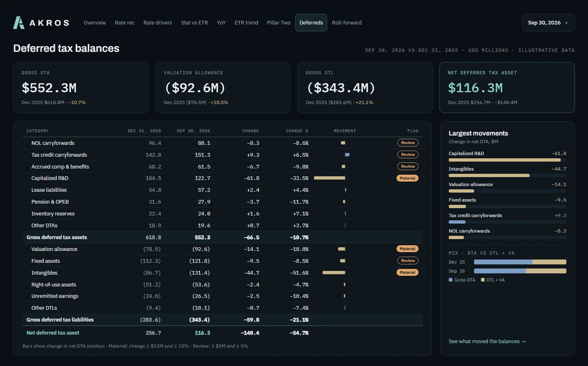Select the Inventory reserves row label
The height and width of the screenshot is (366, 588).
click(53, 214)
